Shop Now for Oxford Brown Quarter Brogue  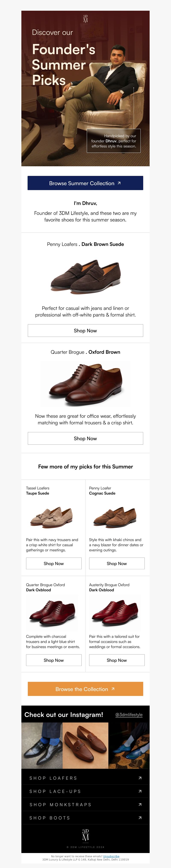pos(85,438)
